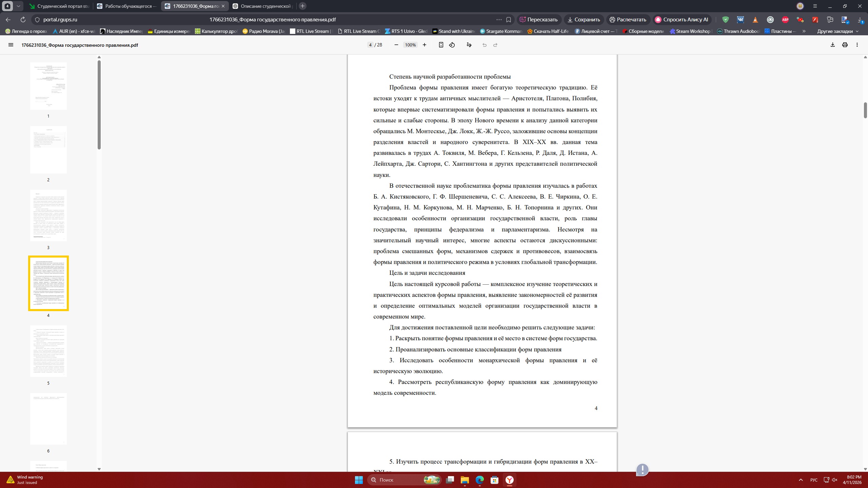The image size is (868, 488).
Task: Open the PDF annotation draw tool
Action: (x=469, y=45)
